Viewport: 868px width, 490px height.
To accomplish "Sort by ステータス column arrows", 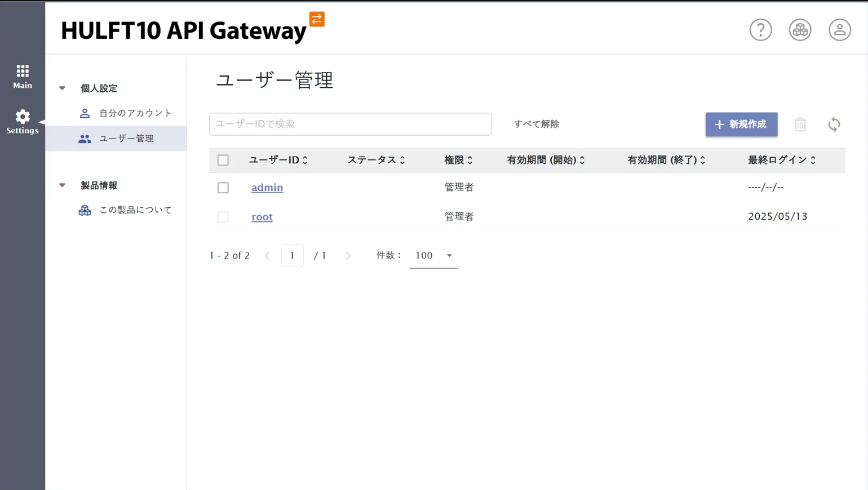I will tap(402, 160).
